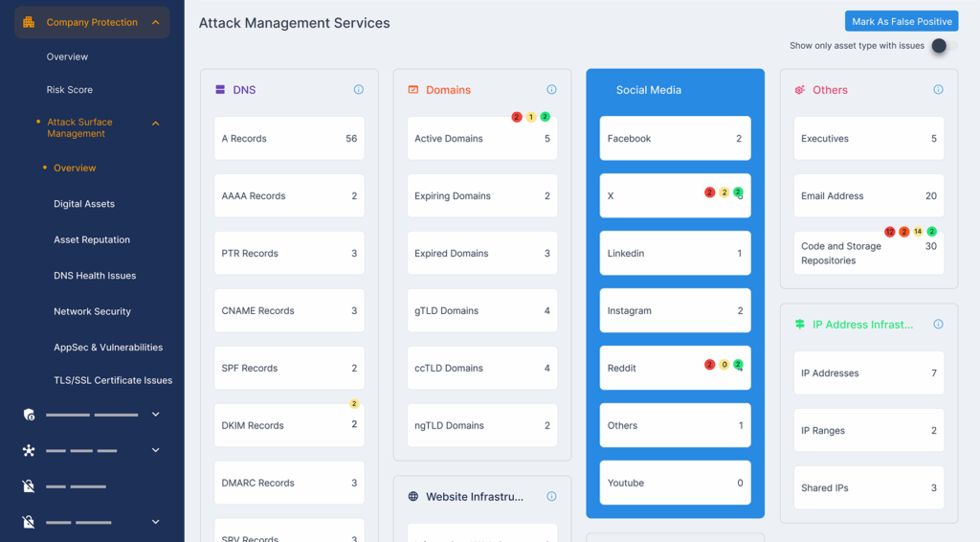Collapse Attack Surface Management section
980x542 pixels.
click(x=156, y=124)
